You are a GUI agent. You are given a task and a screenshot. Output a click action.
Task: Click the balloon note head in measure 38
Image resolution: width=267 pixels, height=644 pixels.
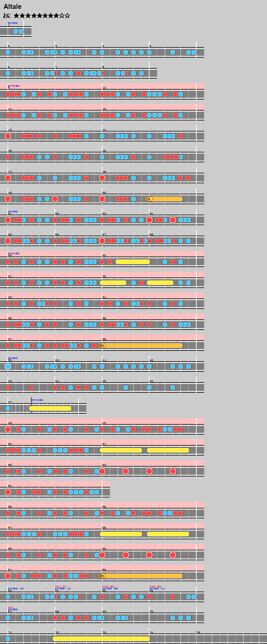(102, 346)
